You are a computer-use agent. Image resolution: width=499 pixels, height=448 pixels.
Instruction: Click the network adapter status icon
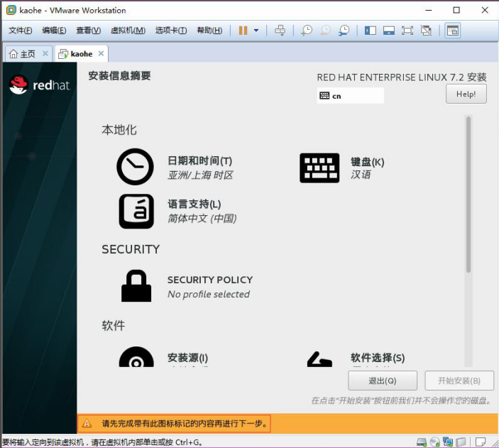[448, 442]
